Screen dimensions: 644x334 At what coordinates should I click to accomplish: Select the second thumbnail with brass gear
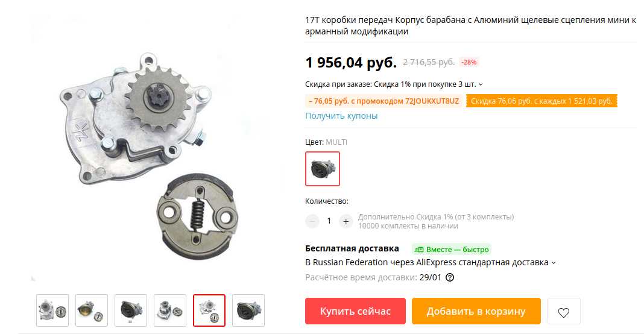click(92, 310)
